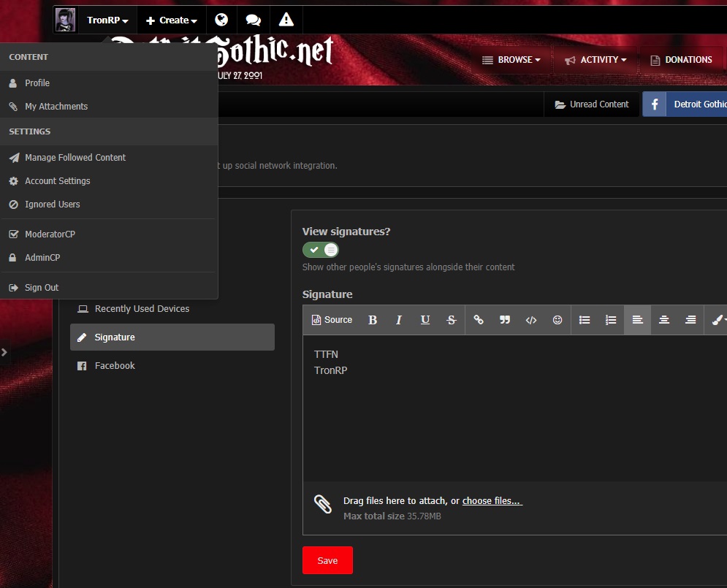Viewport: 727px width, 588px height.
Task: Click the Bold formatting icon
Action: tap(373, 320)
